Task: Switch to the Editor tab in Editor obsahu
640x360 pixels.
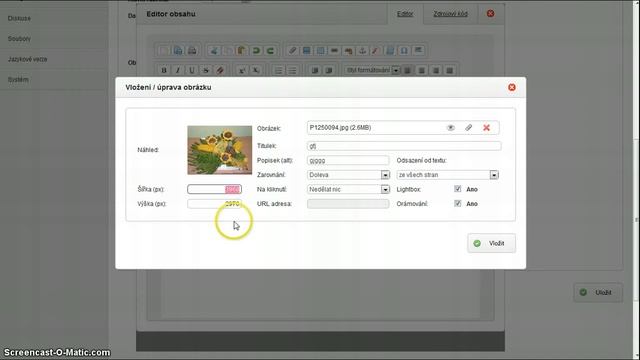Action: 405,14
